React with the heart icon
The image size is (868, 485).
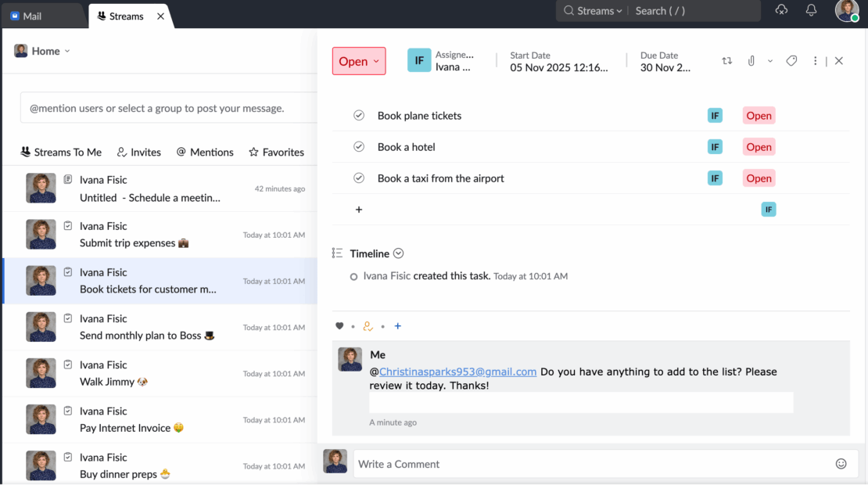339,326
